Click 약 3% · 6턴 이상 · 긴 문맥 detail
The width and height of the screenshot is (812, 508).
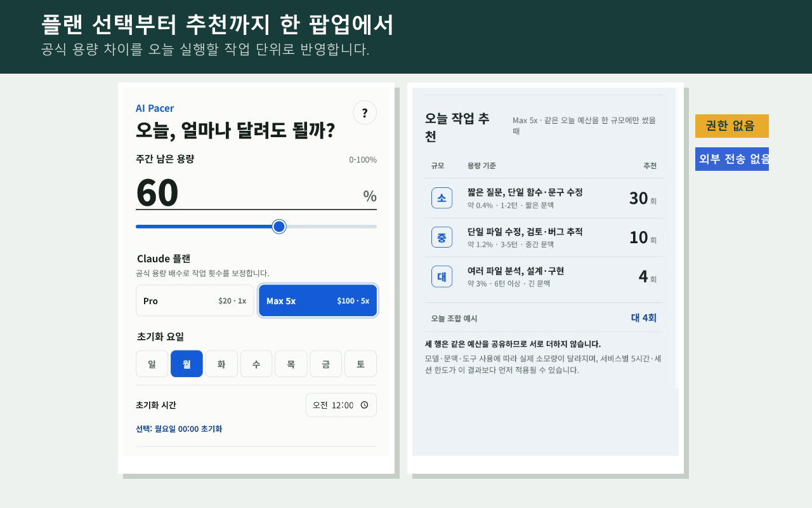pos(509,283)
